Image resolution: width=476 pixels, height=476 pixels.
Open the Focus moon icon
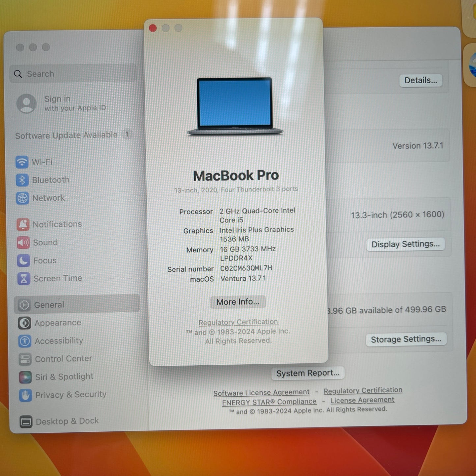(23, 261)
